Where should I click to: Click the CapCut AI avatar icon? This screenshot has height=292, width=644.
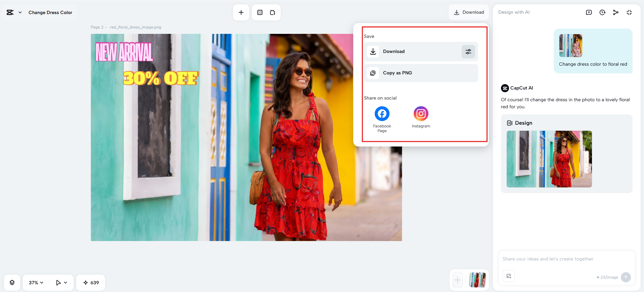click(x=505, y=88)
